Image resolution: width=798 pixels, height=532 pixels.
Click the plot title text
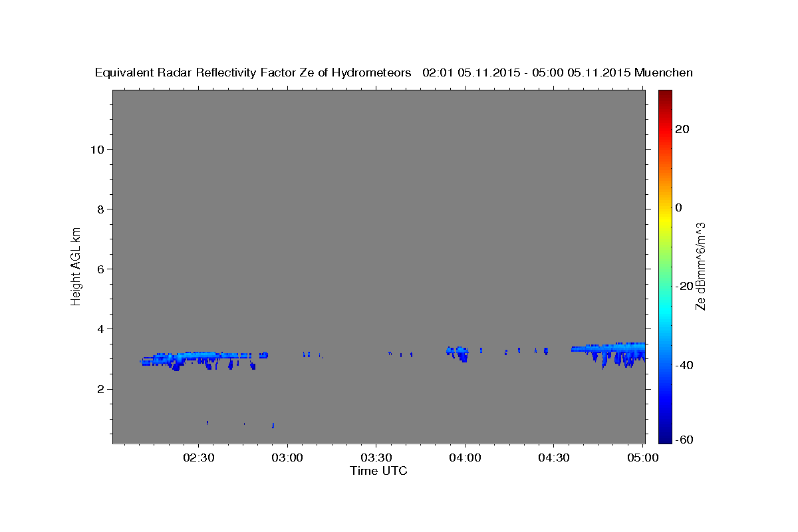pos(394,72)
